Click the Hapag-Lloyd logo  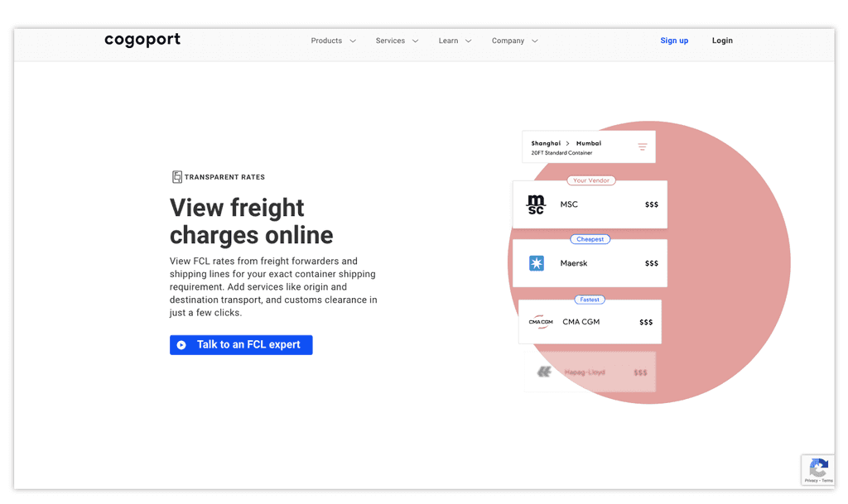pos(544,372)
